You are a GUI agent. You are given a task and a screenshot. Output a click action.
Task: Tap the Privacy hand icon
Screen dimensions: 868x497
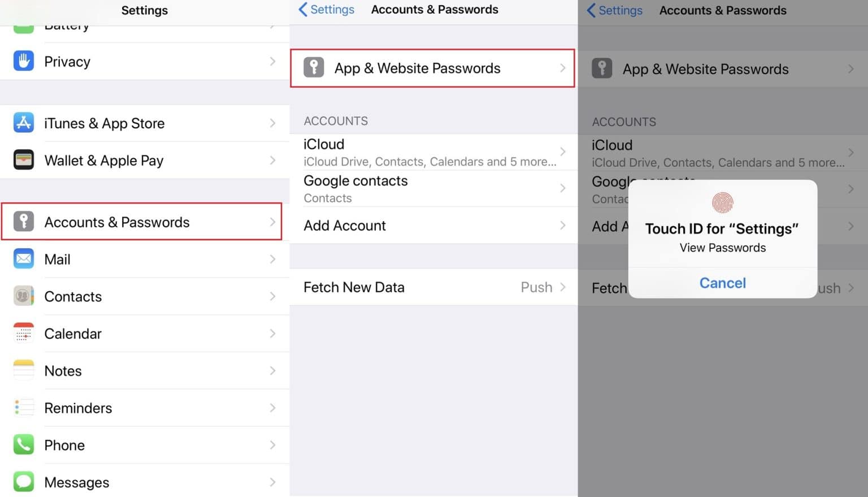(x=24, y=61)
